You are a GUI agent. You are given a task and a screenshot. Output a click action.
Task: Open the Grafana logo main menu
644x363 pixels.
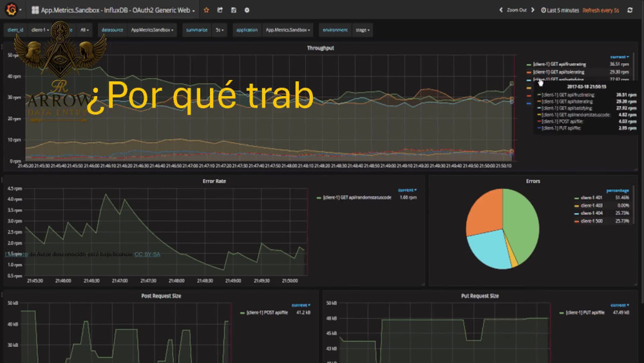(x=12, y=10)
